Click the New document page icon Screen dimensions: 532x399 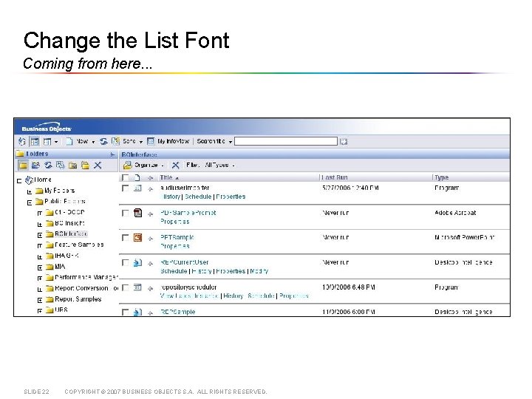69,141
